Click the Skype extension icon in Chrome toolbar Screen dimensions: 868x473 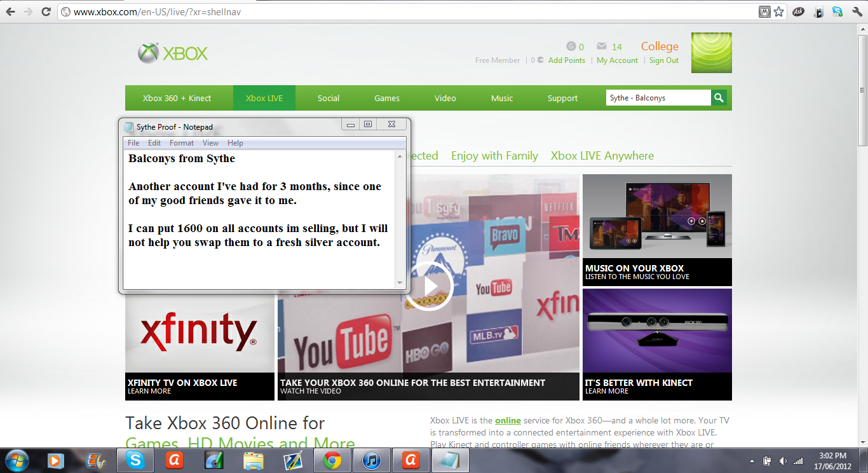click(837, 11)
